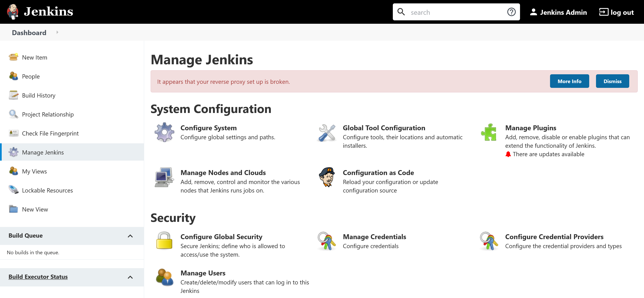
Task: Click the Manage Plugins puzzle piece icon
Action: click(x=489, y=132)
